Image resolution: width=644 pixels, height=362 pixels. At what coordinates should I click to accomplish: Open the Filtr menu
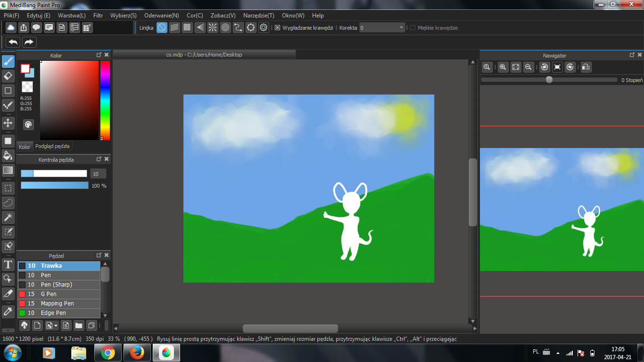click(98, 16)
